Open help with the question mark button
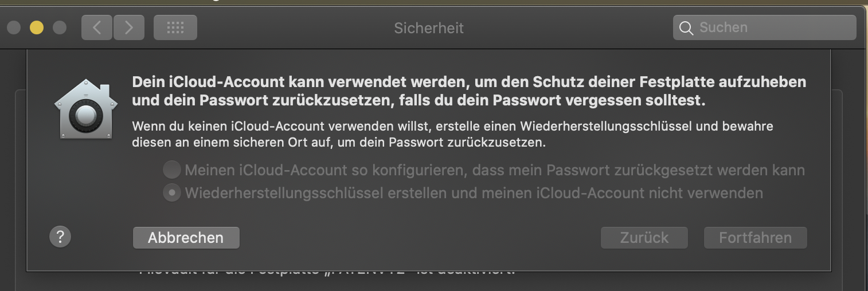Screen dimensions: 868x291 click(60, 237)
